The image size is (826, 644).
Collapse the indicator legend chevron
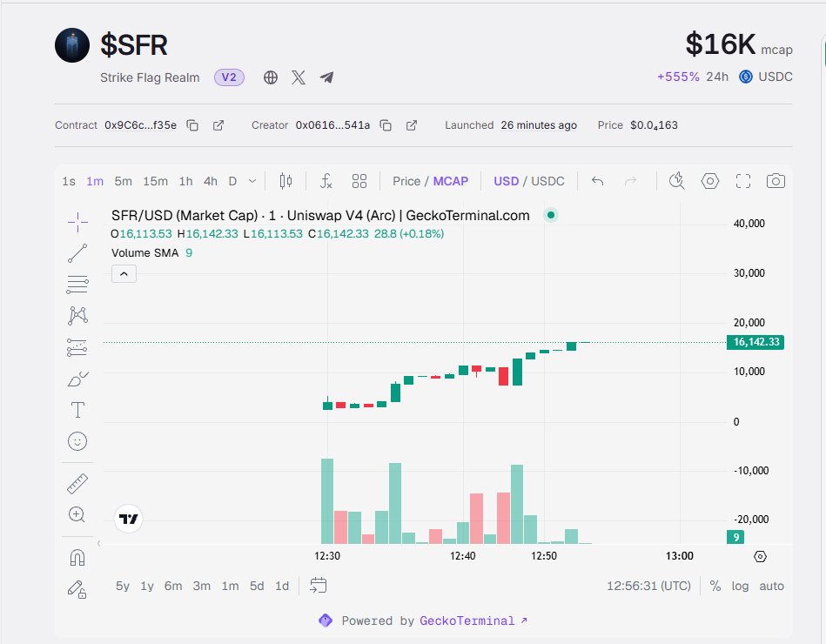124,274
